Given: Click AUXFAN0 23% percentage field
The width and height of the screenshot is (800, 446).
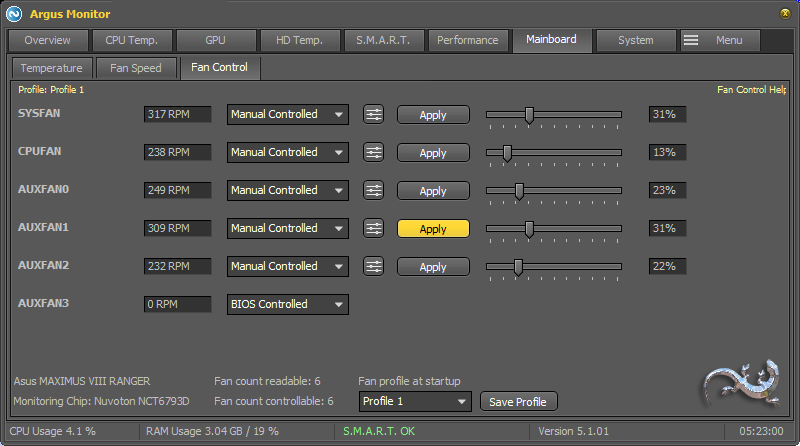Looking at the screenshot, I should point(667,190).
